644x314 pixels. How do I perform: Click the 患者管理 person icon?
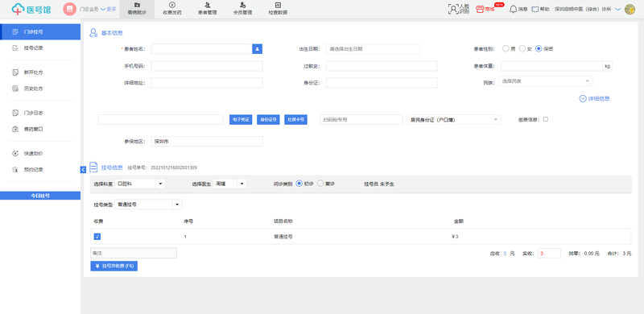pos(208,5)
